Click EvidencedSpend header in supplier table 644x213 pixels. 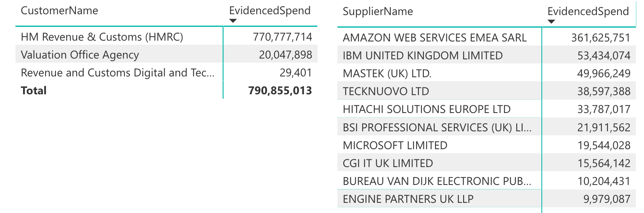coord(588,11)
